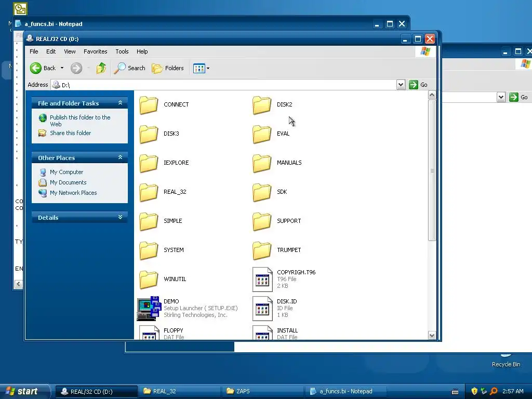This screenshot has height=399, width=532.
Task: Click the D:\ address input field
Action: tap(223, 85)
